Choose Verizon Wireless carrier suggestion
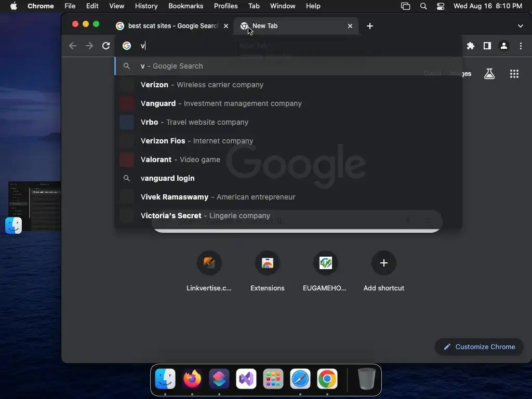The height and width of the screenshot is (399, 532). 288,85
